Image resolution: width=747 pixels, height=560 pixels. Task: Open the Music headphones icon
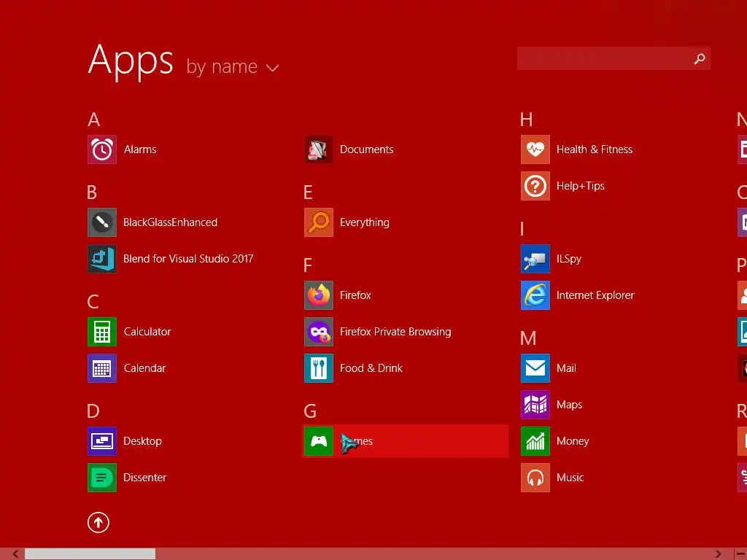click(535, 478)
